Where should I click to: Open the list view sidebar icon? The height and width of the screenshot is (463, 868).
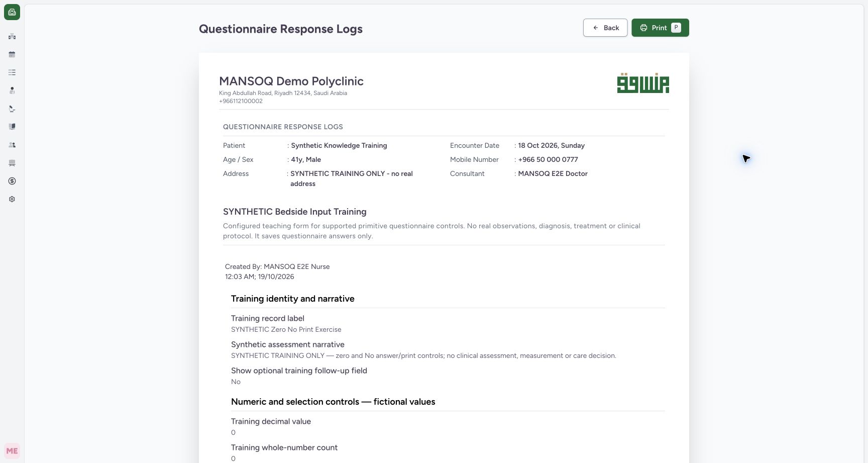12,72
